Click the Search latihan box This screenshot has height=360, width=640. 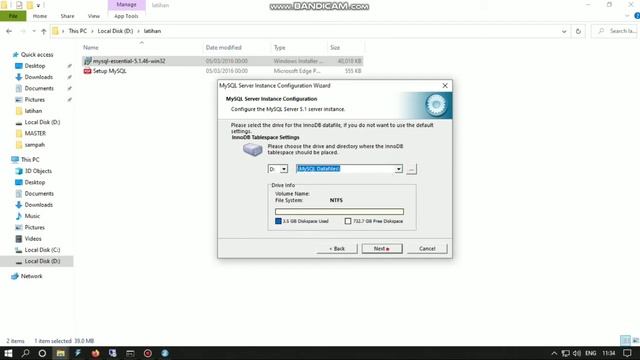pyautogui.click(x=615, y=31)
